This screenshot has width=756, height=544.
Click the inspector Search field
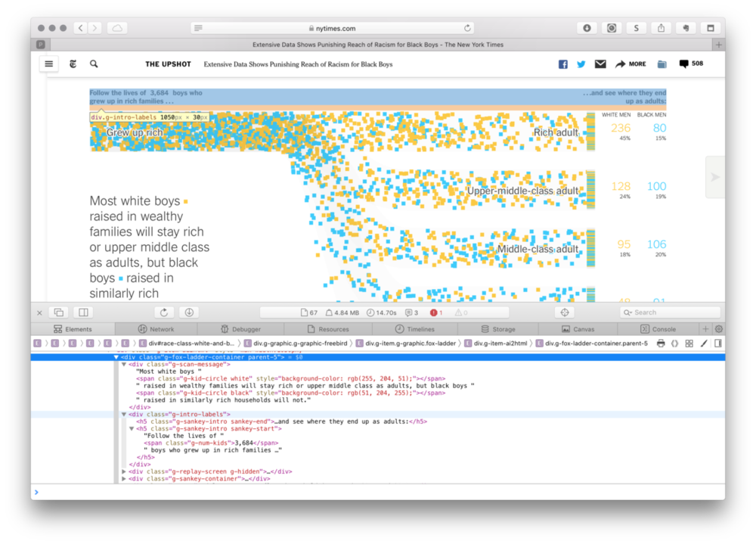[670, 312]
